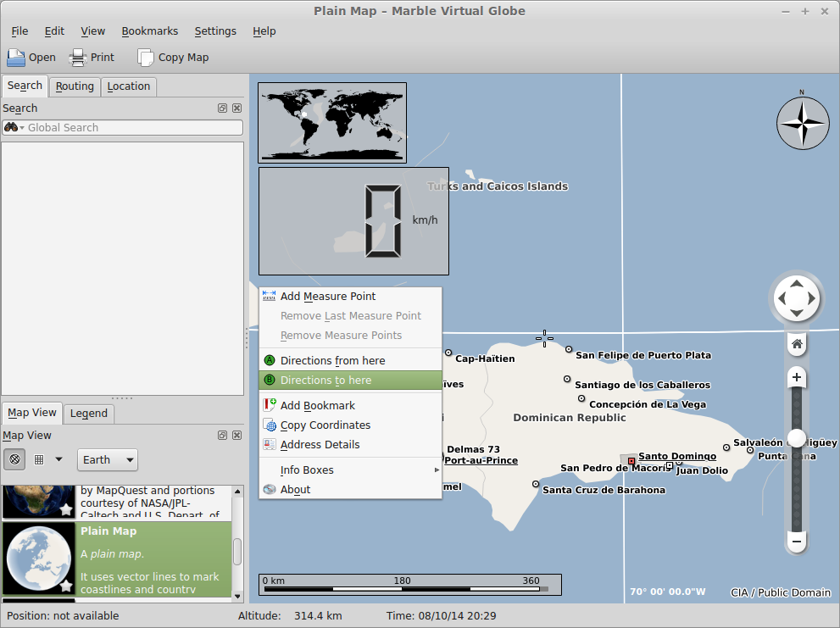Screen dimensions: 840x628
Task: Click the Copy Map toolbar icon
Action: click(x=145, y=58)
